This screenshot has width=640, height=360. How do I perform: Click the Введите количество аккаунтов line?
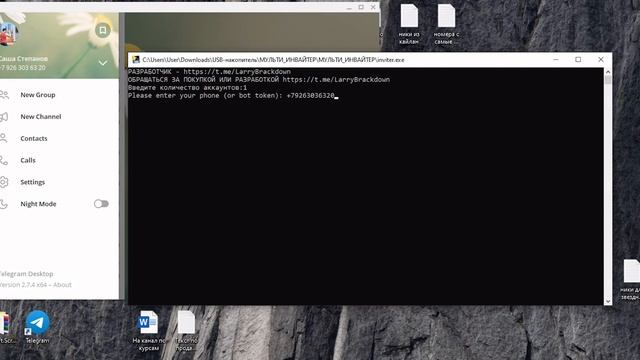click(x=187, y=88)
